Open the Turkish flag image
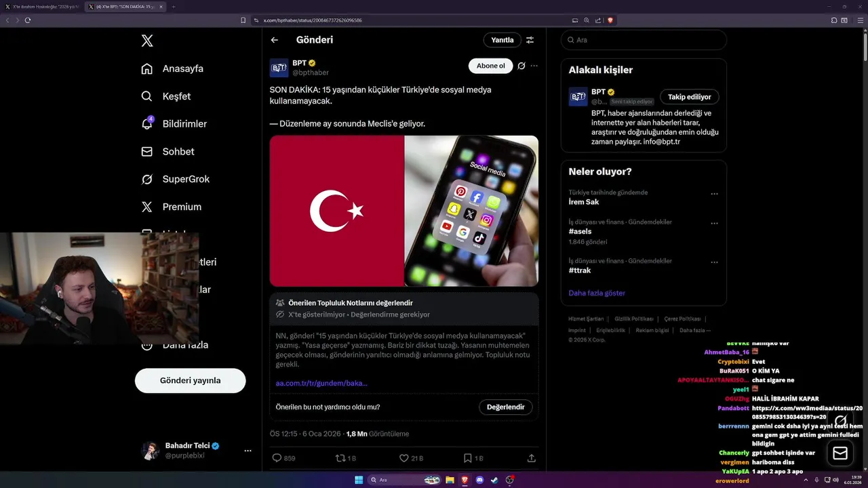This screenshot has width=868, height=488. coord(337,211)
